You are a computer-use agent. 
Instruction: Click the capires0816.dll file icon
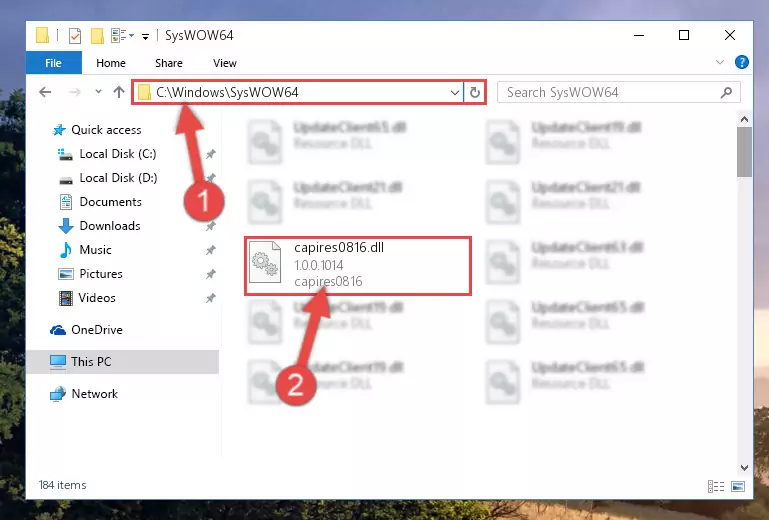(265, 263)
